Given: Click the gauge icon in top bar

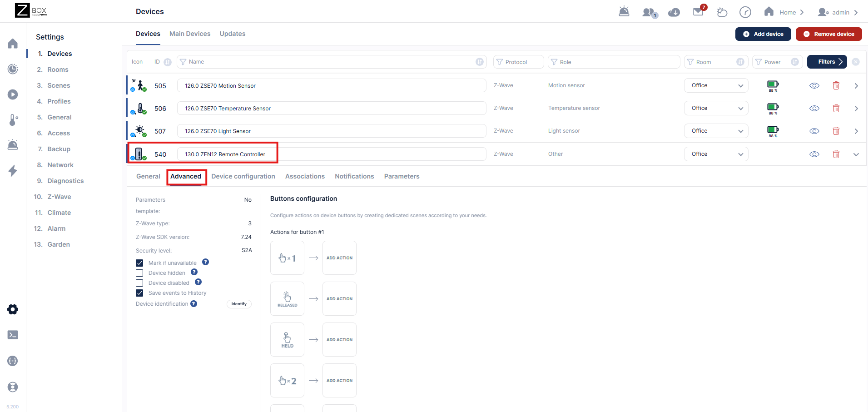Looking at the screenshot, I should 745,12.
